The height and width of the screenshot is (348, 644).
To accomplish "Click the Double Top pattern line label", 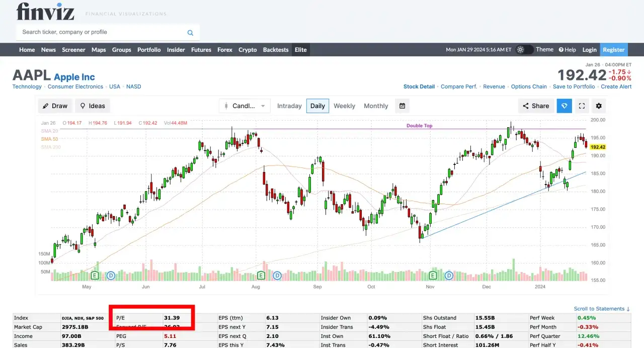I will coord(419,126).
